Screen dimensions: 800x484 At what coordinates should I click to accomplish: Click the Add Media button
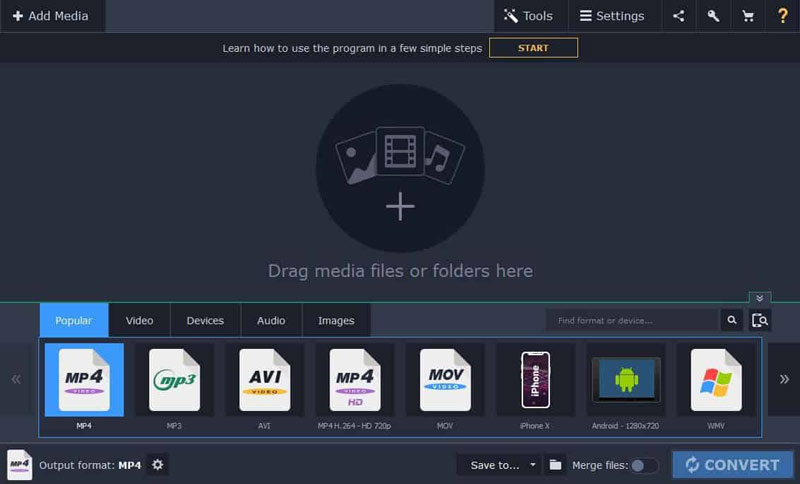coord(51,16)
